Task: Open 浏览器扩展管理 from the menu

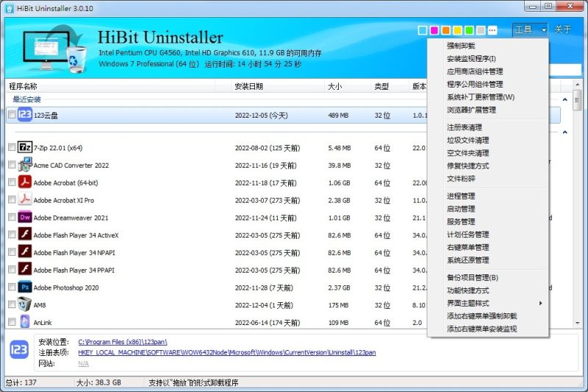Action: (471, 110)
